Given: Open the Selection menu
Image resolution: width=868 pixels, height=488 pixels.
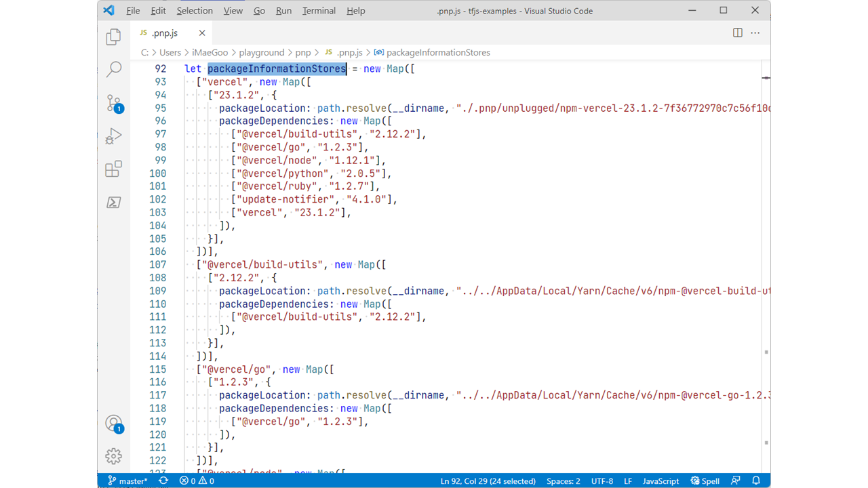Looking at the screenshot, I should click(195, 11).
